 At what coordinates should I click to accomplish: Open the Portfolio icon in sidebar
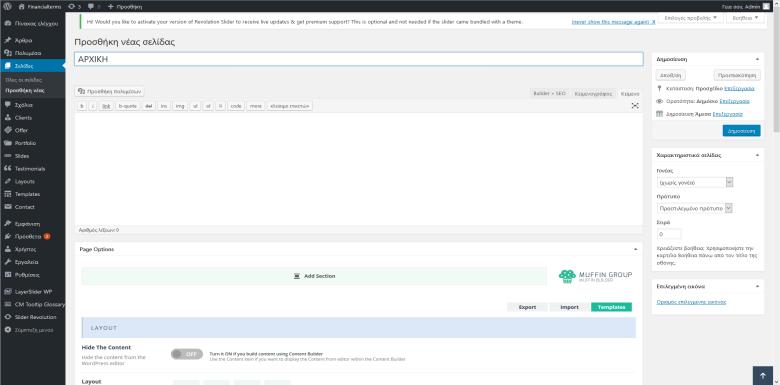pyautogui.click(x=7, y=143)
